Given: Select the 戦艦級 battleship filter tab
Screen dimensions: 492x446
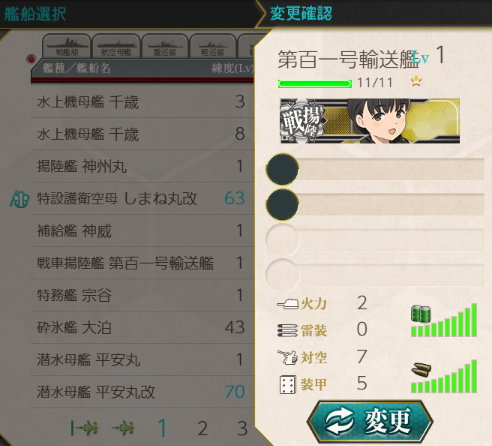Looking at the screenshot, I should coord(67,46).
